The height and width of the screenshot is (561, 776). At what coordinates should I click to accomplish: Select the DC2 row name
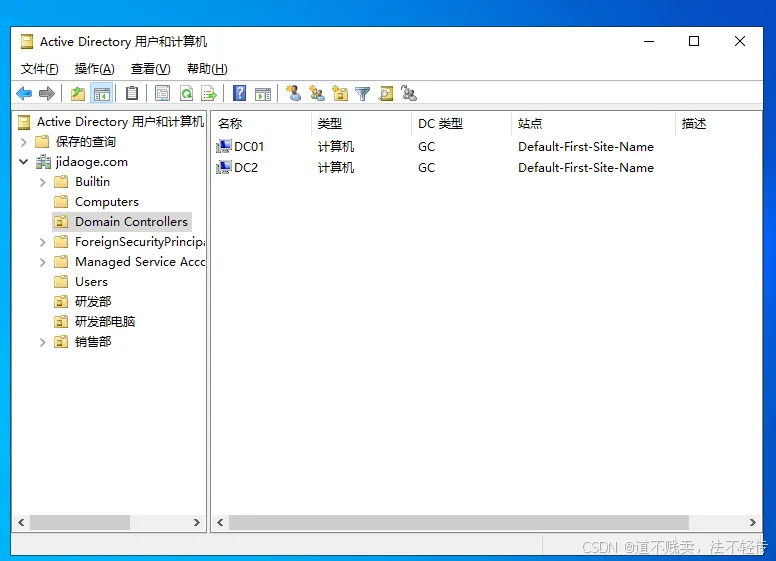tap(246, 168)
